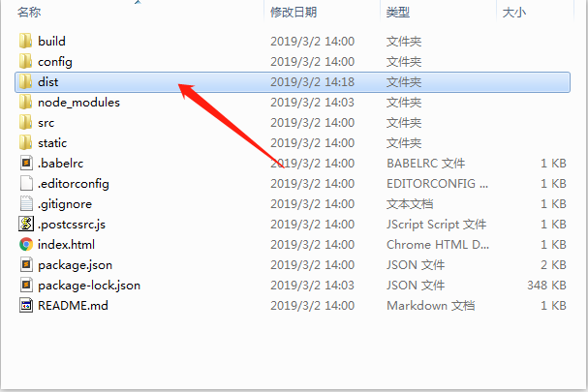Image resolution: width=588 pixels, height=392 pixels.
Task: Click the Markdown 文档 type cell
Action: pyautogui.click(x=430, y=306)
